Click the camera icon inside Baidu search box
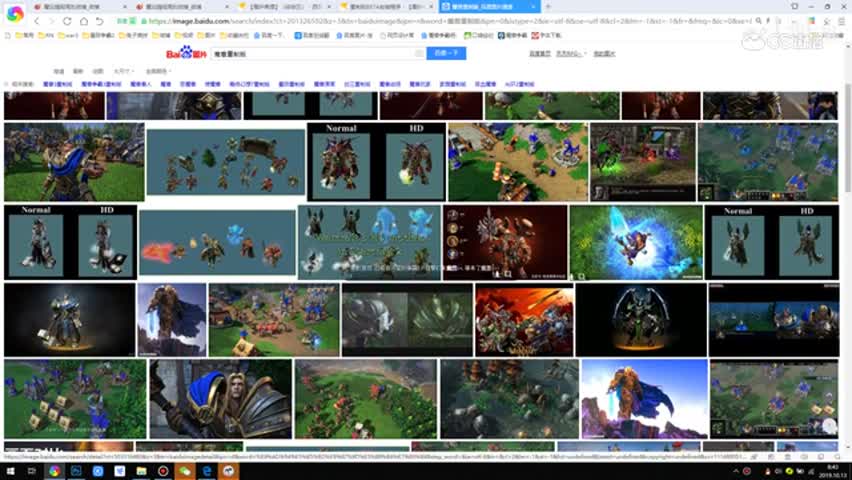 pos(419,53)
